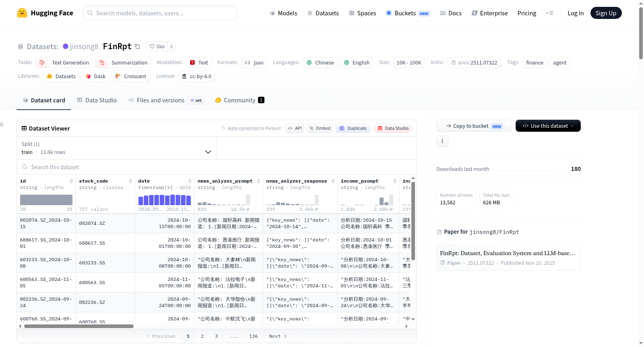Switch to the Data Studio tab
Screen dimensions: 644x347
point(97,100)
